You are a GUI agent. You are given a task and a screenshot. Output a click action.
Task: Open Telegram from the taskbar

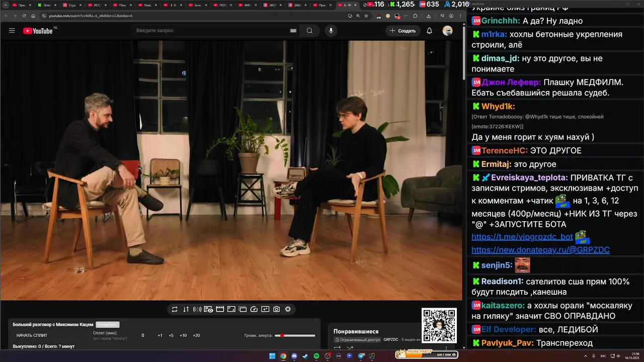[x=361, y=356]
